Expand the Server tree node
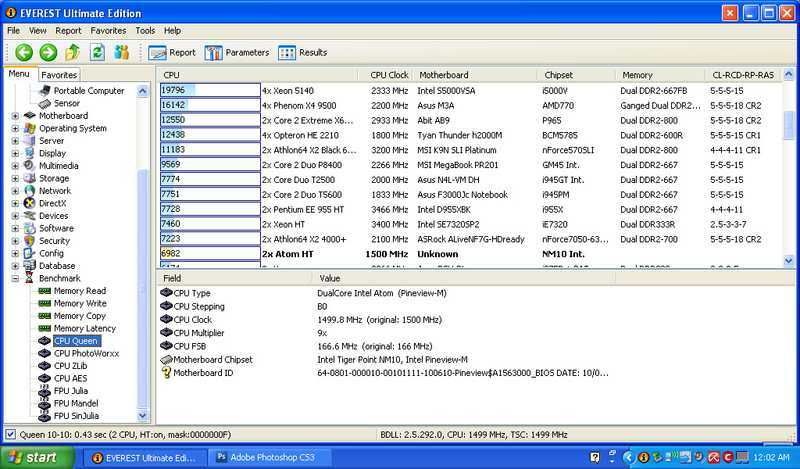This screenshot has width=800, height=469. point(15,141)
